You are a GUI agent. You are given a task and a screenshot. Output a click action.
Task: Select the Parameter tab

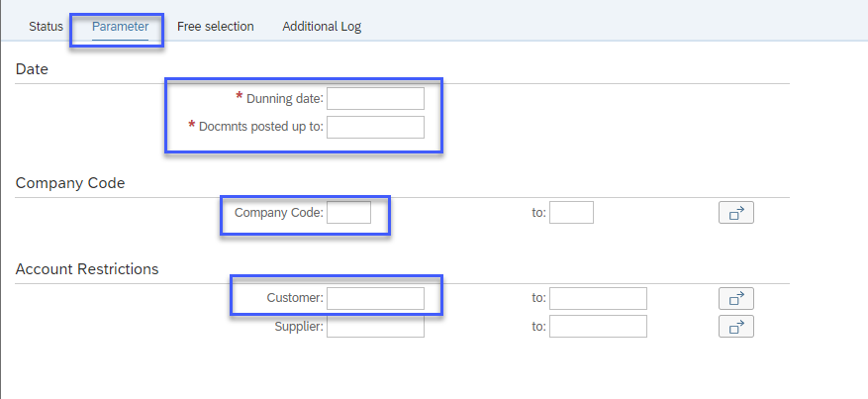click(x=120, y=27)
